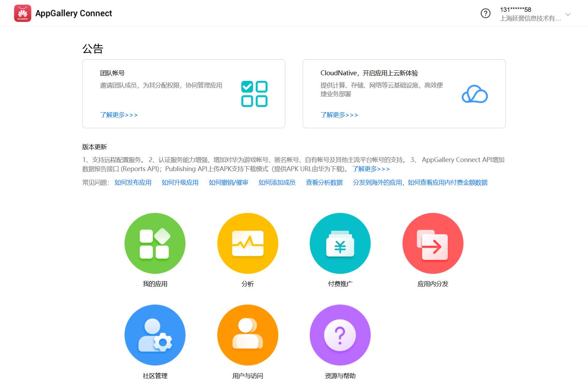The width and height of the screenshot is (588, 392).
Task: Click the 我的应用 label text
Action: 155,284
